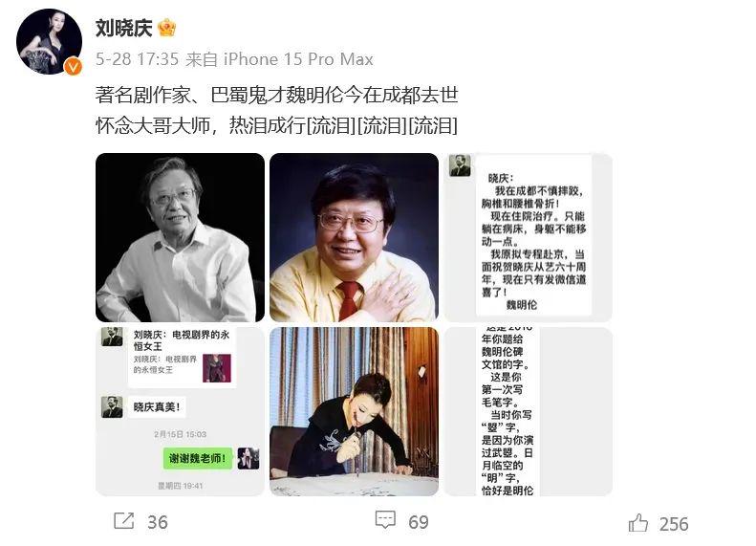Like the post with thumbs-up icon
This screenshot has height=546, width=756.
tap(638, 522)
